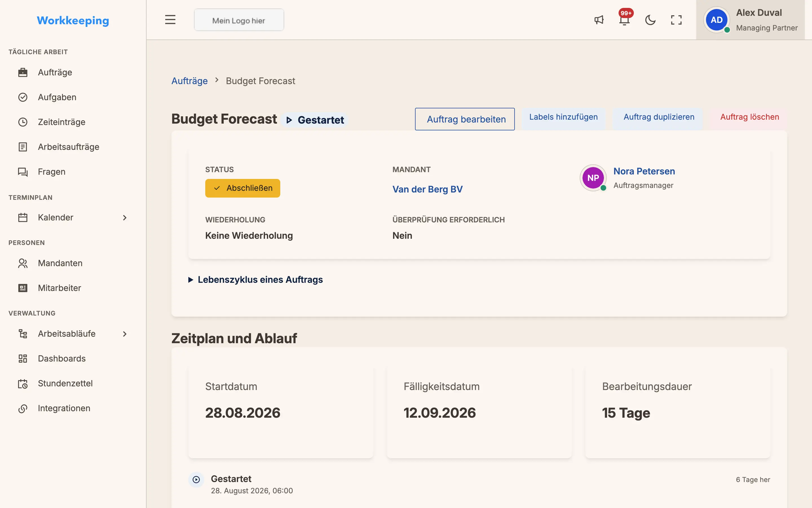Viewport: 812px width, 508px height.
Task: Open the Aufträge briefcase icon in sidebar
Action: [x=23, y=72]
